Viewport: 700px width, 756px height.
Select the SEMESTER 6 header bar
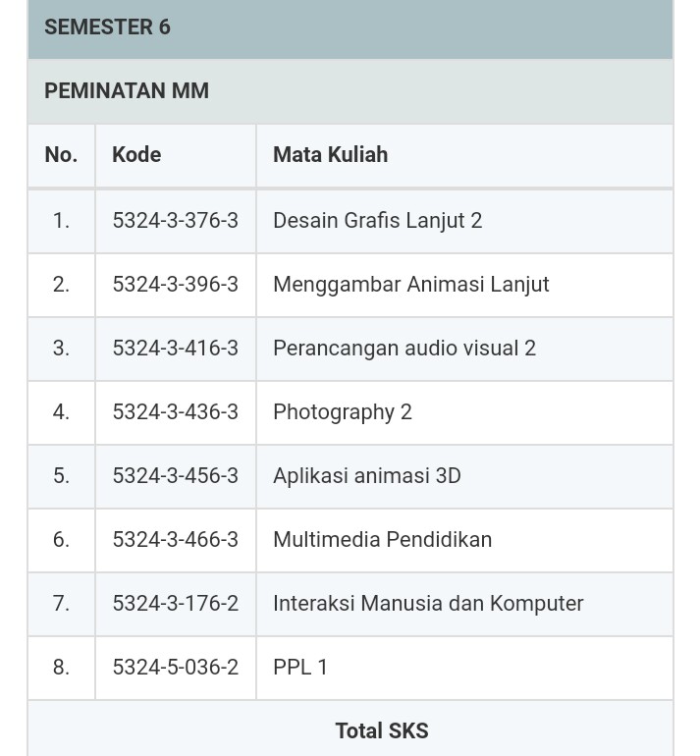350,28
